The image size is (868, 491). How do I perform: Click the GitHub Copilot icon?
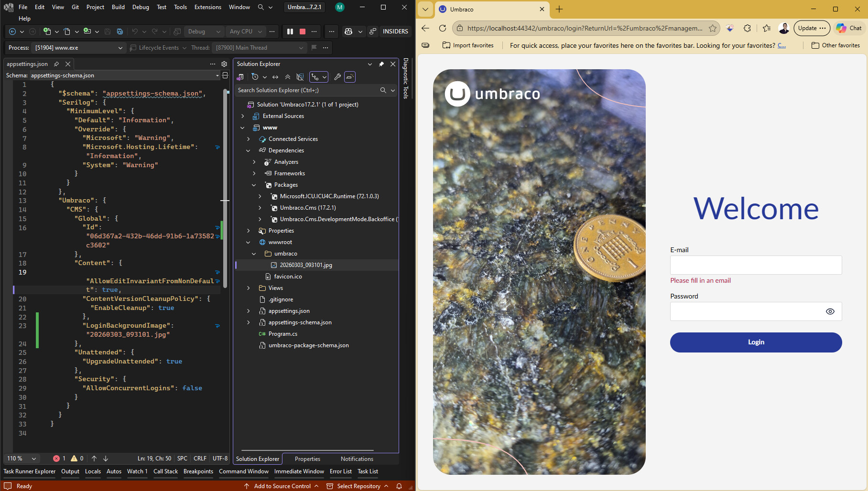pyautogui.click(x=348, y=32)
